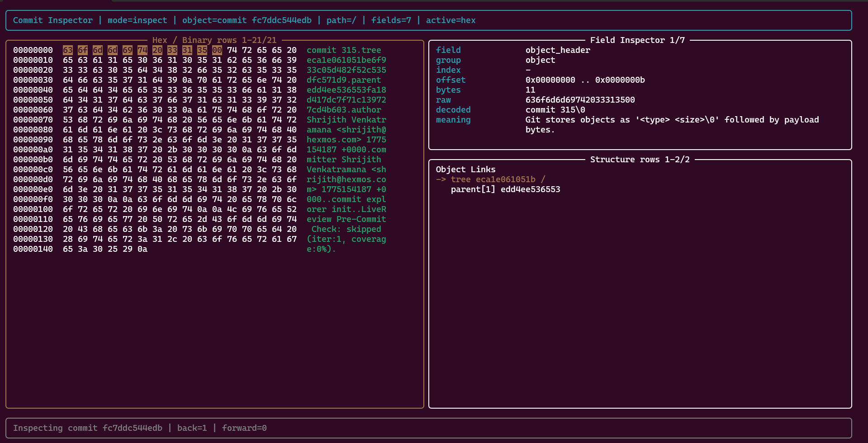This screenshot has height=443, width=868.
Task: Select the 'Field Inspector 1/7' panel title
Action: click(x=638, y=40)
